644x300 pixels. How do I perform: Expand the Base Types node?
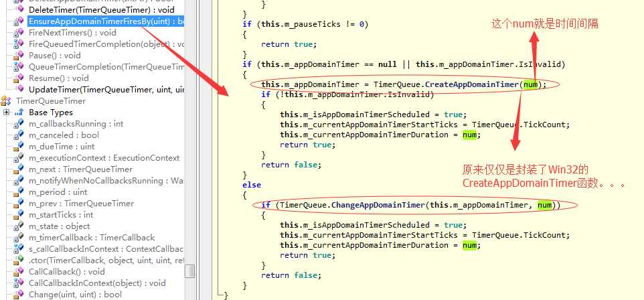tap(6, 112)
